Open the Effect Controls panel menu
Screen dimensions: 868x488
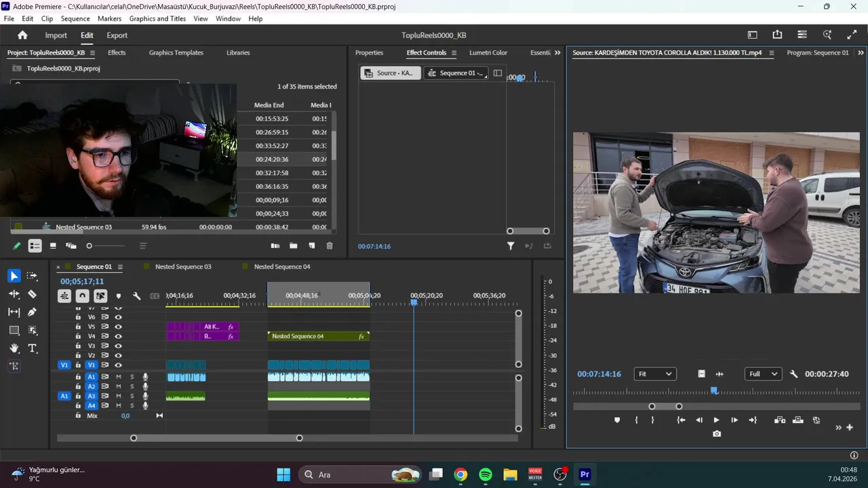pyautogui.click(x=454, y=53)
